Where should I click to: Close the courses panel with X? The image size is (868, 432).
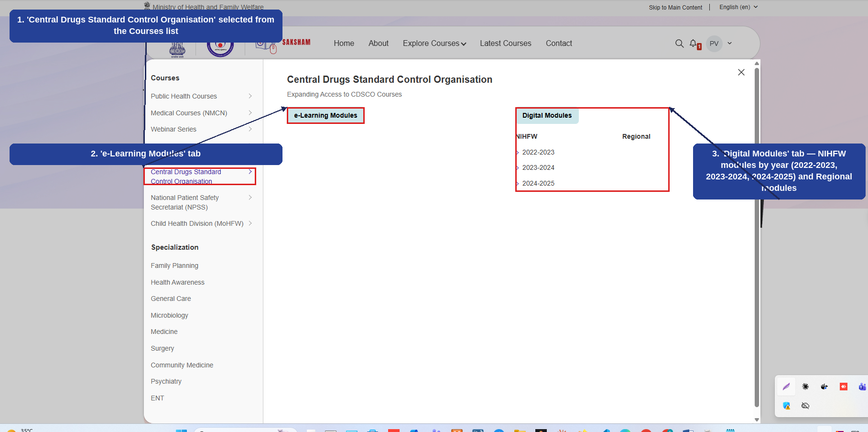(741, 72)
